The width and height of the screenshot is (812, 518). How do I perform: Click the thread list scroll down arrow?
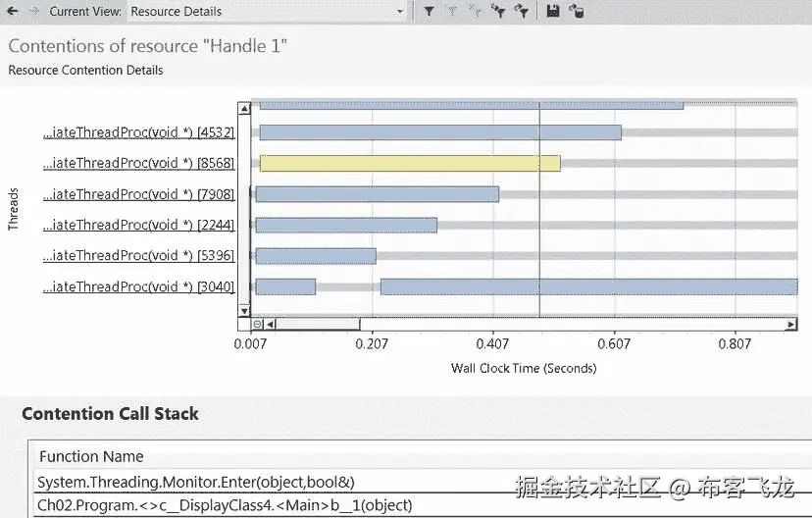[x=244, y=311]
